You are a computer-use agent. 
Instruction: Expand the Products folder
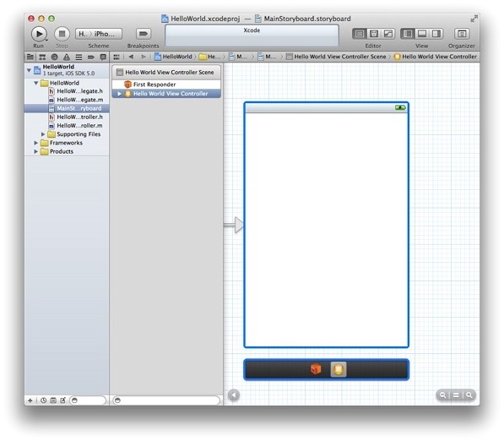36,151
